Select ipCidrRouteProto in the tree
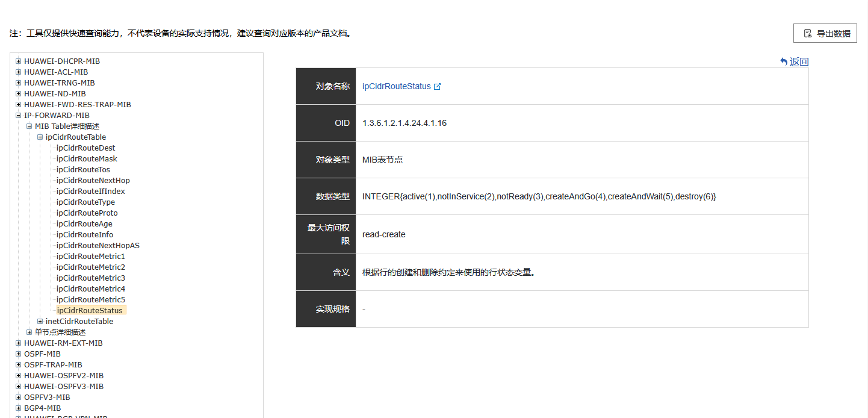Viewport: 868px width, 418px height. click(x=87, y=213)
